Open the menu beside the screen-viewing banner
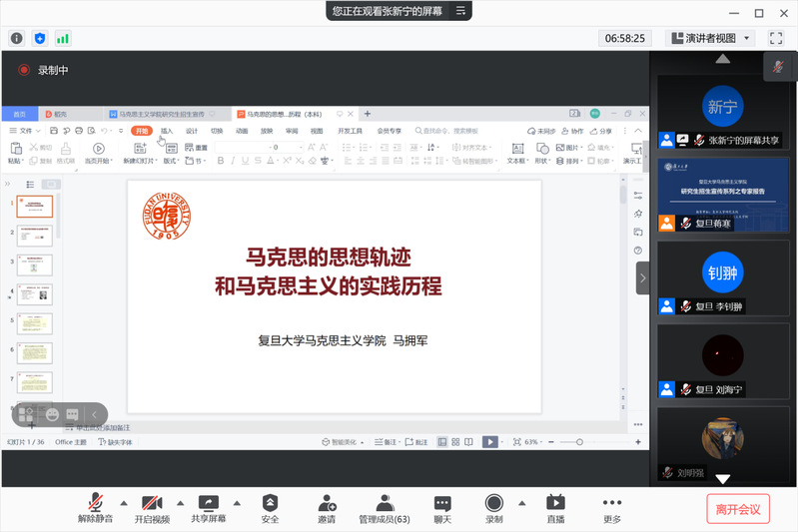Screen dimensions: 798x532 click(460, 11)
